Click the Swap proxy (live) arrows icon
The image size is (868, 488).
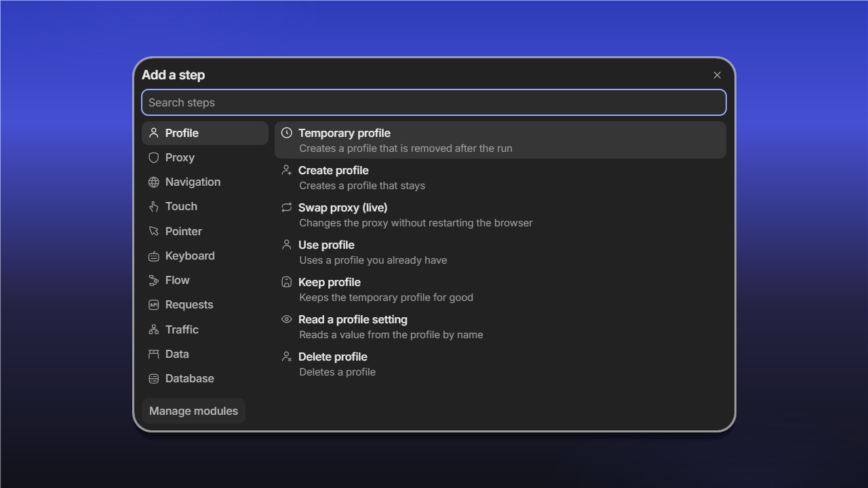[287, 207]
